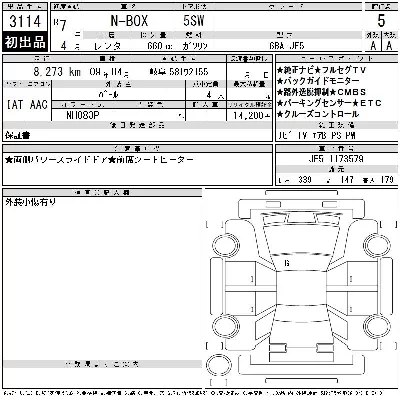This screenshot has height=400, width=400.
Task: Select the 179 height dimension value
Action: click(x=387, y=180)
